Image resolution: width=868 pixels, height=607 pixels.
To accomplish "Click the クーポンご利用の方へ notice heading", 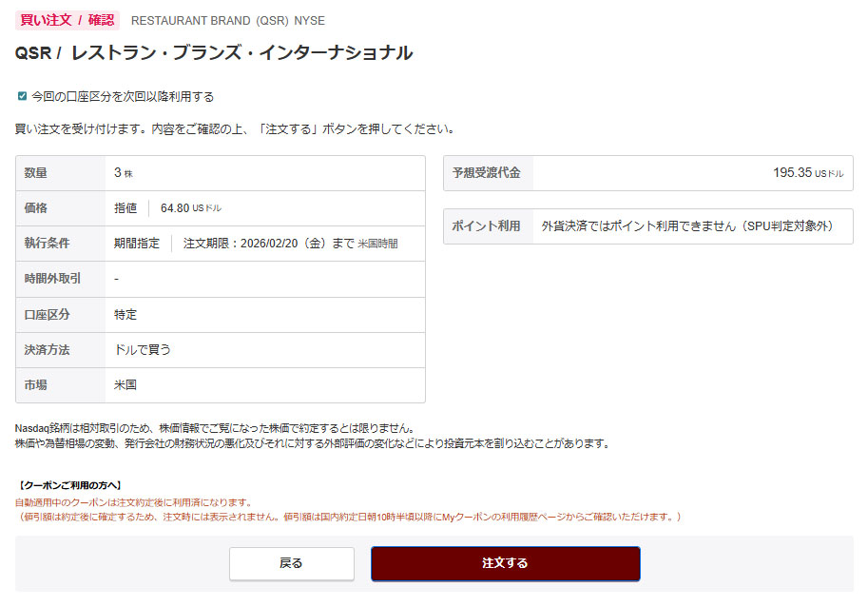I will (69, 486).
